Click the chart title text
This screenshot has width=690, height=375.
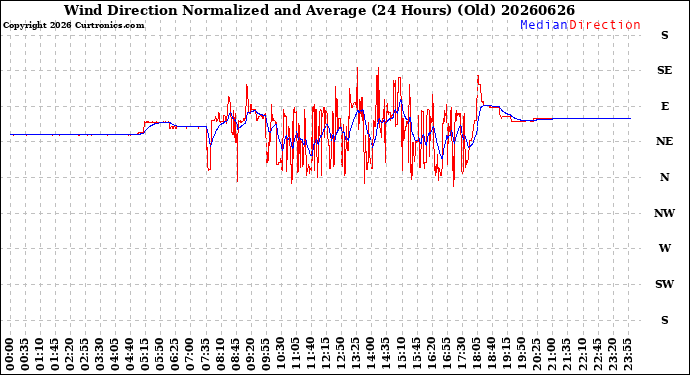pos(319,10)
